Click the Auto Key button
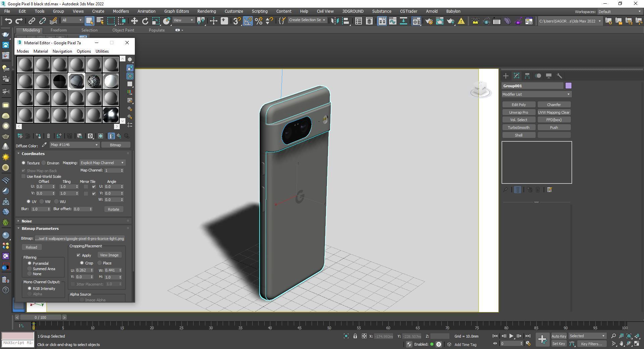This screenshot has width=644, height=349. (559, 336)
